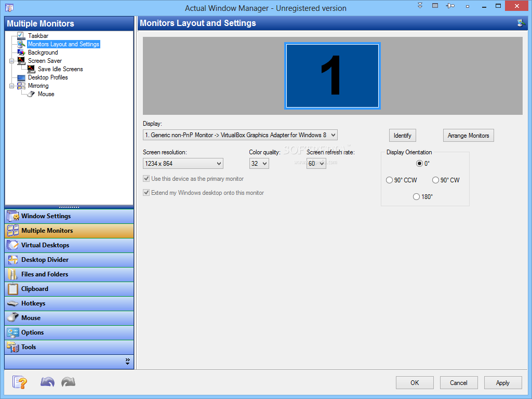Toggle 'Use this device as the primary monitor'

pos(146,179)
